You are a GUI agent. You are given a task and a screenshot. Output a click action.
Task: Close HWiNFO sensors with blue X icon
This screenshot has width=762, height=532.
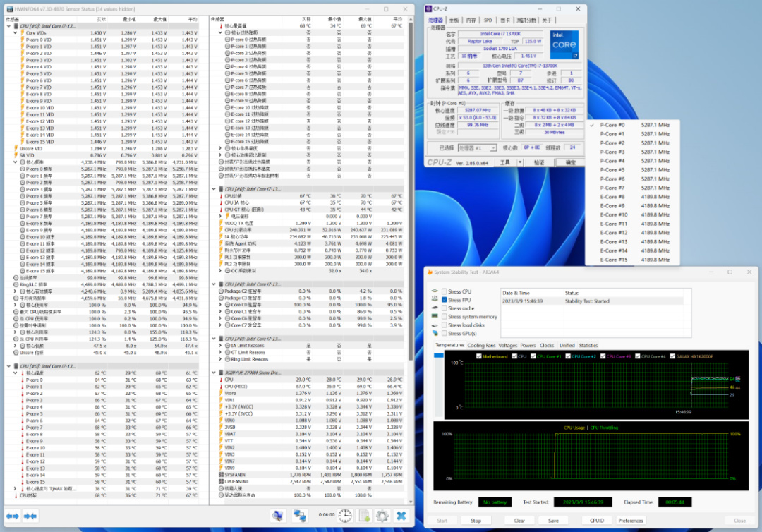pyautogui.click(x=401, y=516)
